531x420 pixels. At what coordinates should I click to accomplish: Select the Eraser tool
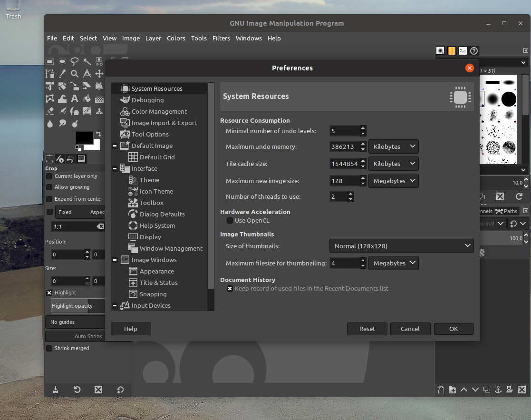(50, 111)
